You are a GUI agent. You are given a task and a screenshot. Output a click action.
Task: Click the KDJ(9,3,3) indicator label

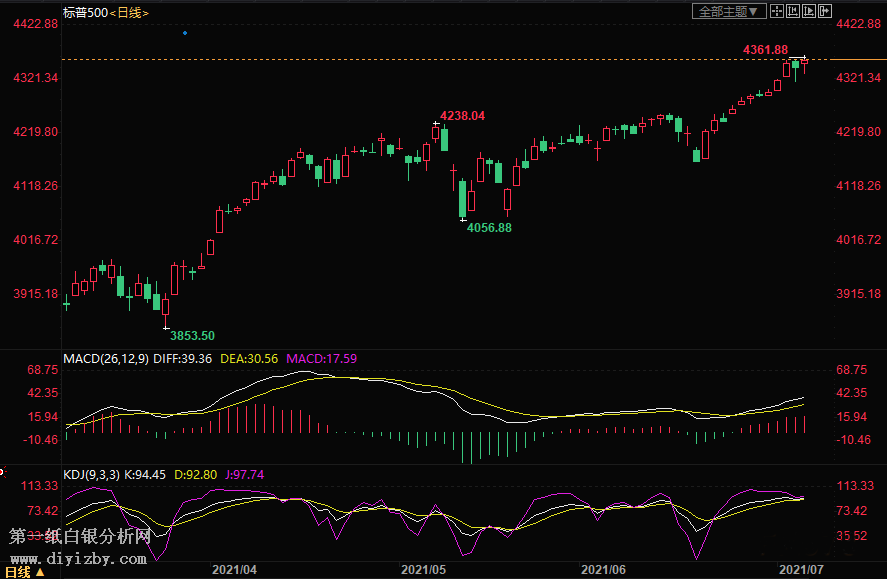(91, 475)
